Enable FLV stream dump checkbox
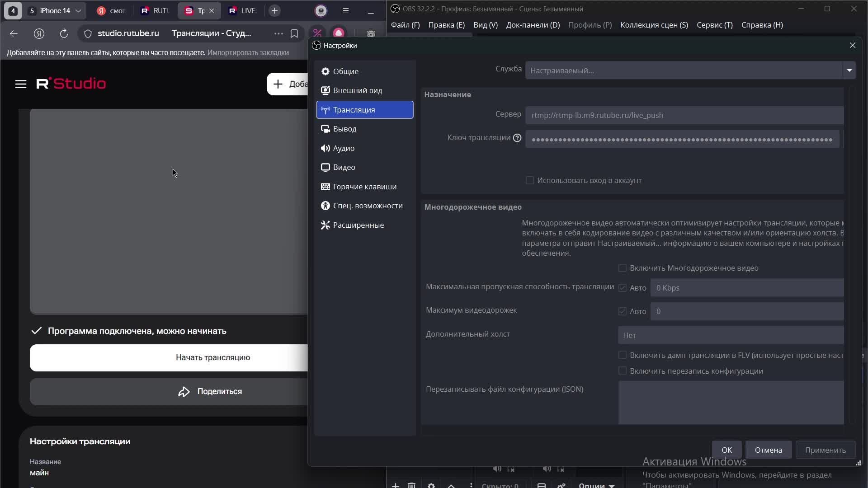Screen dimensions: 868x488 [623, 355]
